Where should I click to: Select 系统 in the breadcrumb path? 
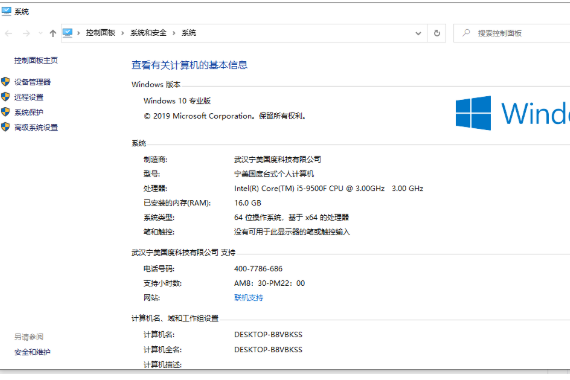(x=189, y=33)
